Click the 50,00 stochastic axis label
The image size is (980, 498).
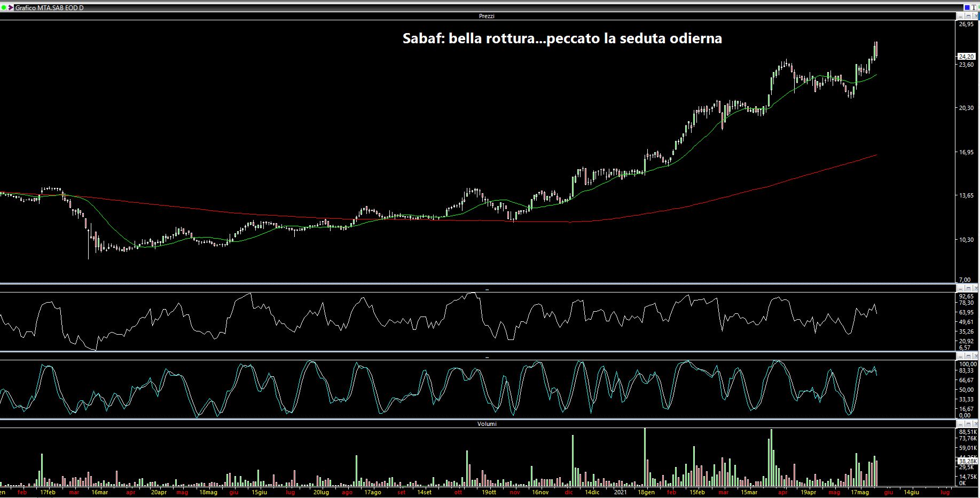[966, 390]
